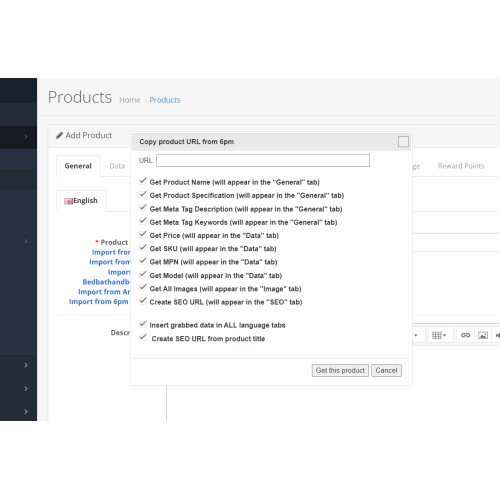Open the table dropdown in editor toolbar
The image size is (500, 500).
(439, 335)
